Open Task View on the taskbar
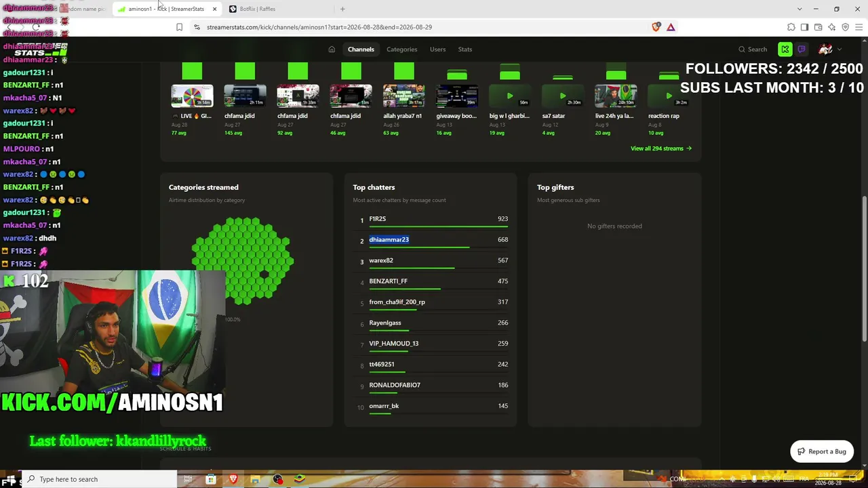Image resolution: width=868 pixels, height=488 pixels. [x=188, y=479]
